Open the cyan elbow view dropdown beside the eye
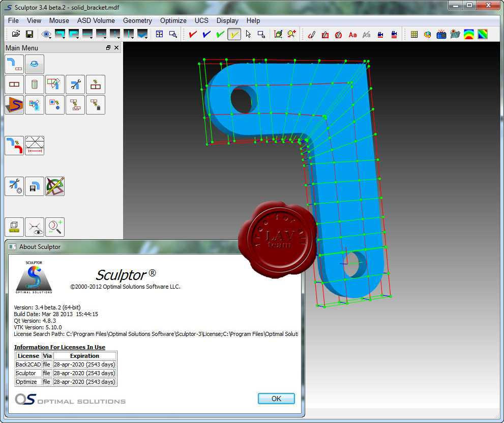The height and width of the screenshot is (423, 504). pos(60,34)
